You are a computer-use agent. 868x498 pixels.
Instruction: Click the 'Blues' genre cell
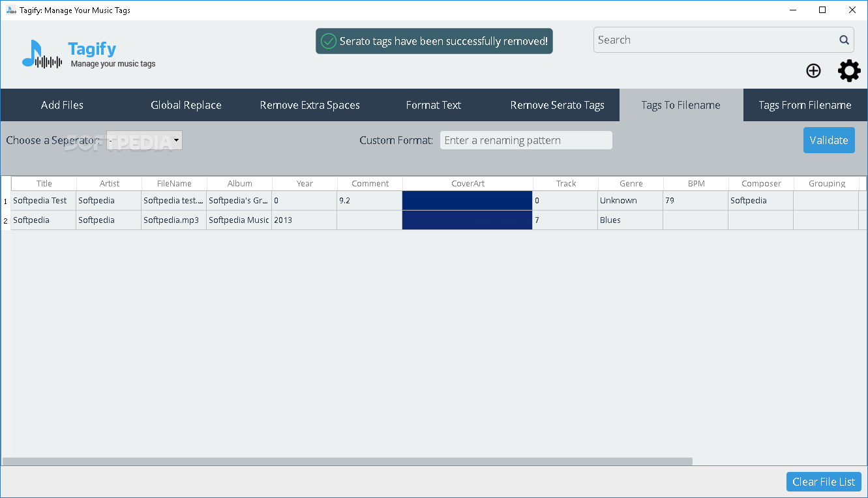point(631,220)
